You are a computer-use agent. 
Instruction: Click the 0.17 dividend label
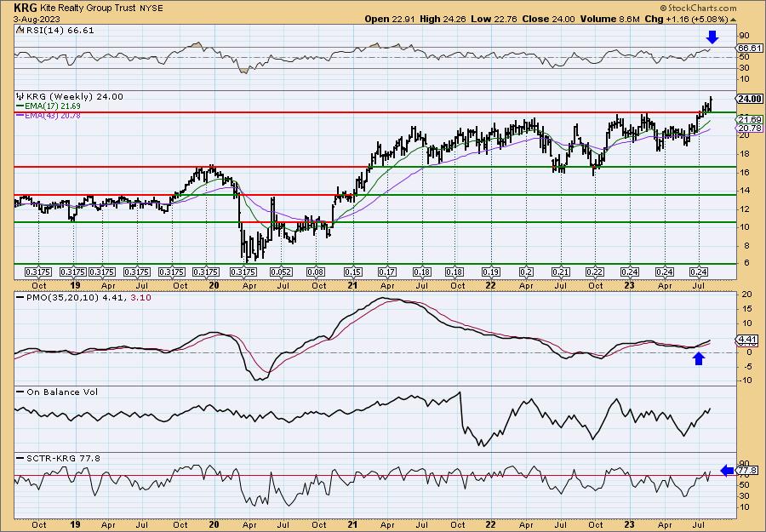point(387,272)
